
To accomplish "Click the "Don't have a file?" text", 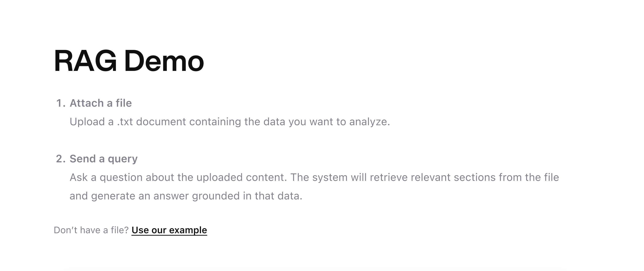I will [x=91, y=230].
